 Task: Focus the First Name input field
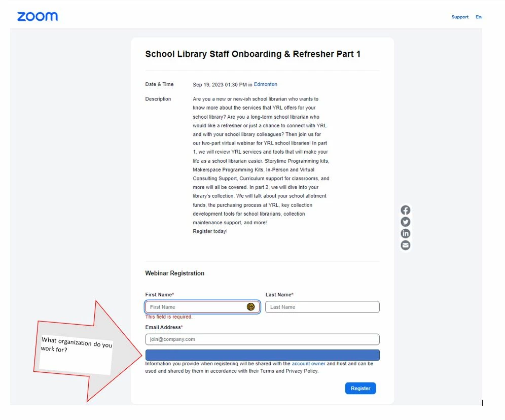[x=203, y=307]
